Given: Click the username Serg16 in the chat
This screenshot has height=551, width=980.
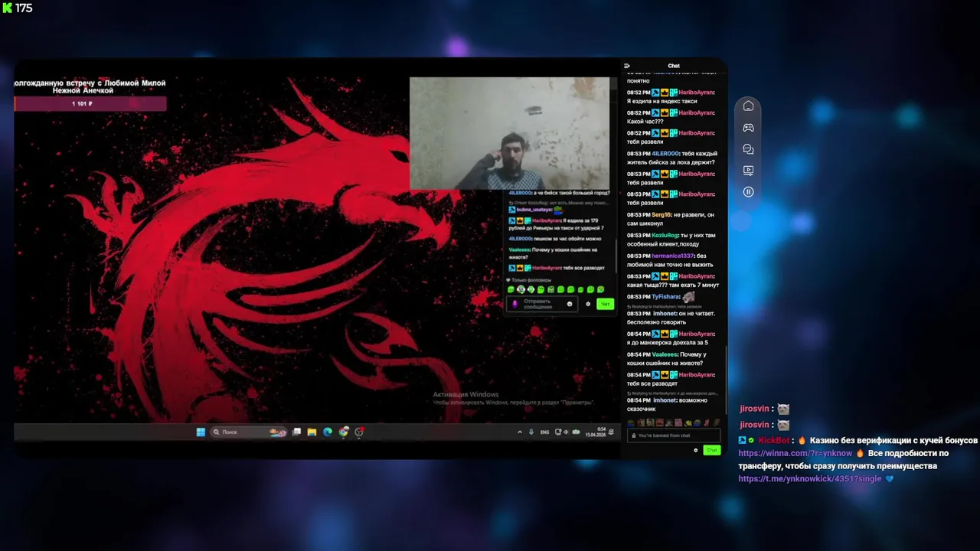Looking at the screenshot, I should (661, 215).
